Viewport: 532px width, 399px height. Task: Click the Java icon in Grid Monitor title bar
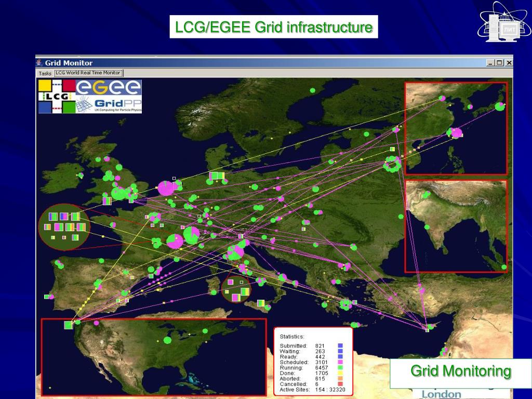click(39, 62)
